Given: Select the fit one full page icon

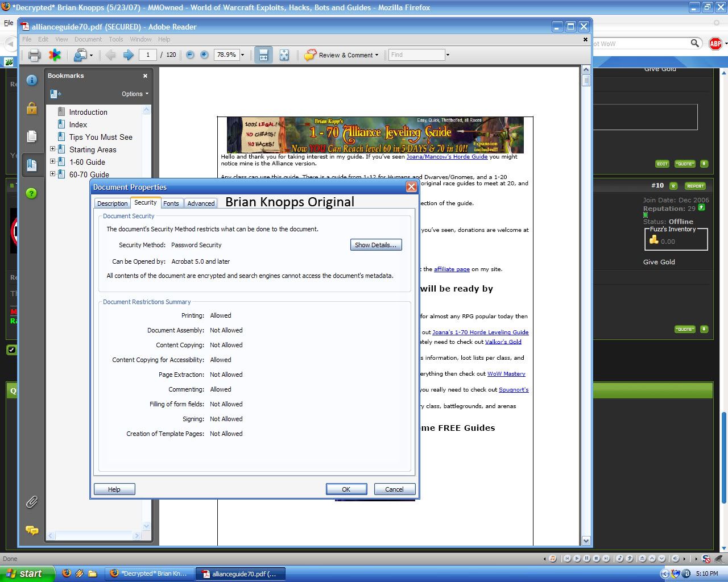Looking at the screenshot, I should point(284,55).
